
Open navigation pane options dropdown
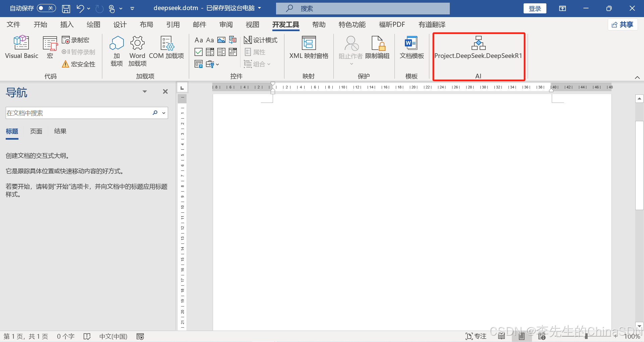(x=145, y=91)
